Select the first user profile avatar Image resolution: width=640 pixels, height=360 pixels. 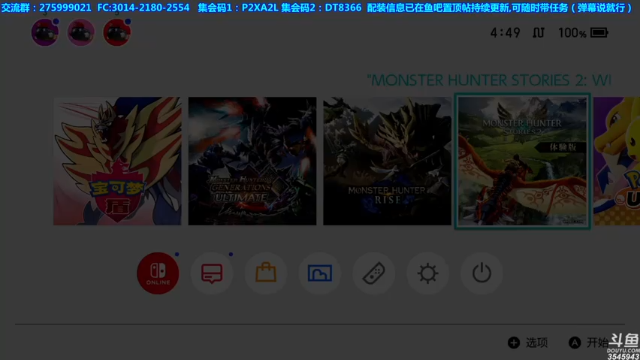[45, 32]
